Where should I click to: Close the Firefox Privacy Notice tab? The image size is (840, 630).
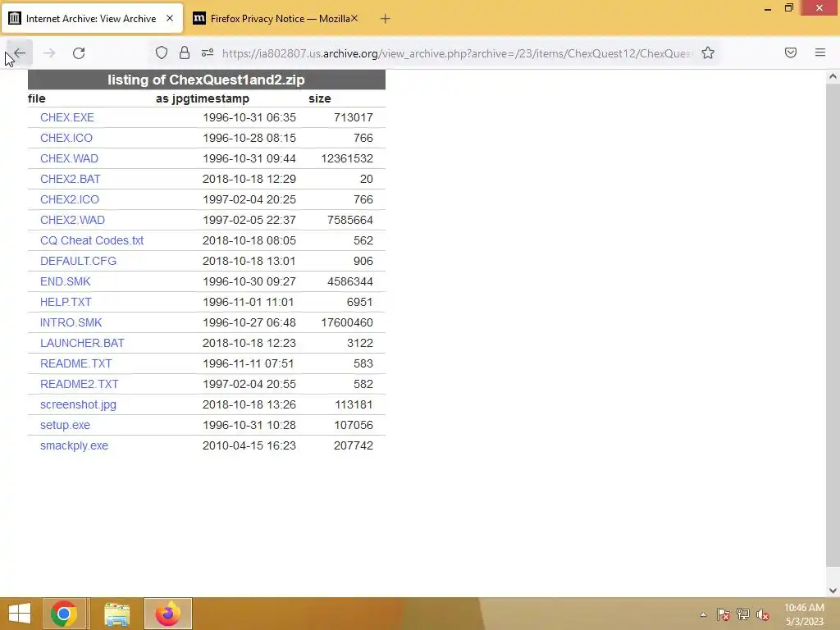[x=354, y=18]
